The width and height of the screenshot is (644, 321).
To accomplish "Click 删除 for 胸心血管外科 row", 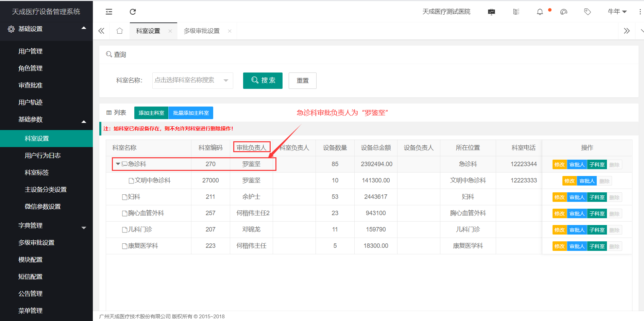I will (614, 214).
